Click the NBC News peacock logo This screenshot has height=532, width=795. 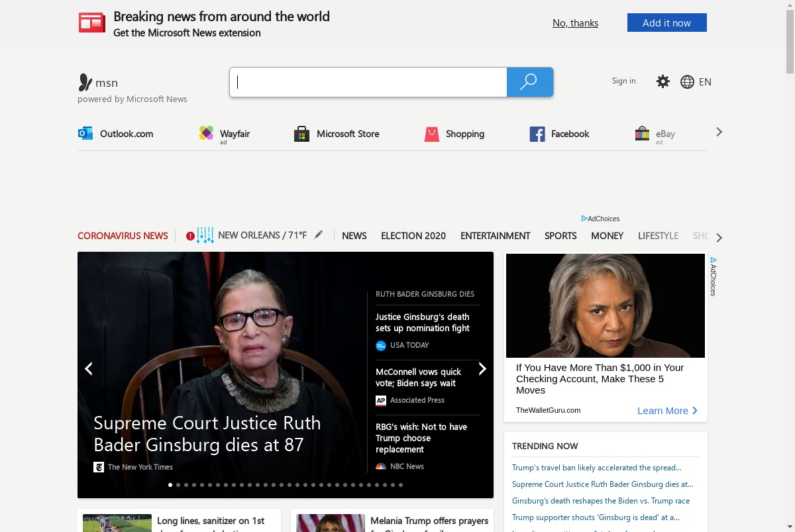click(381, 466)
